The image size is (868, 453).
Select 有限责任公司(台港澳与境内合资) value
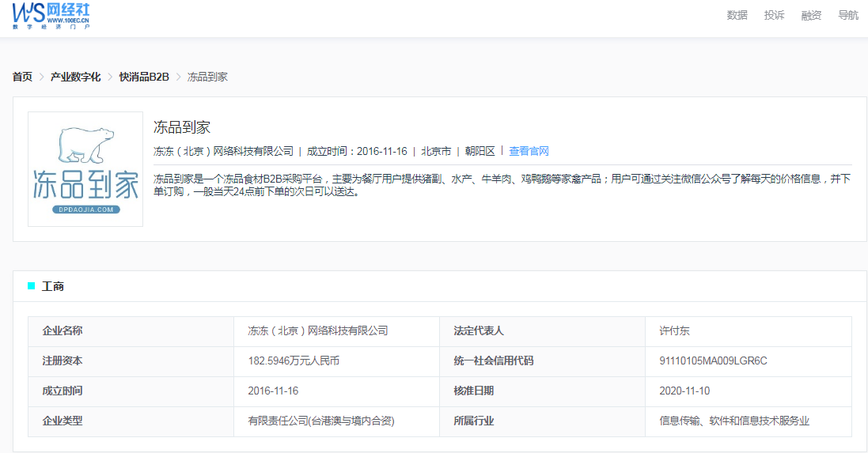pos(321,421)
